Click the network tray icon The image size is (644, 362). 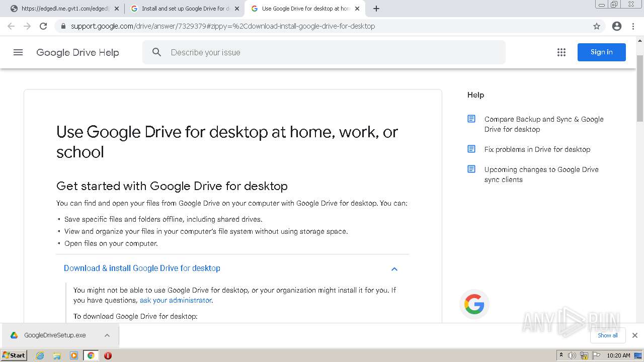tap(584, 355)
